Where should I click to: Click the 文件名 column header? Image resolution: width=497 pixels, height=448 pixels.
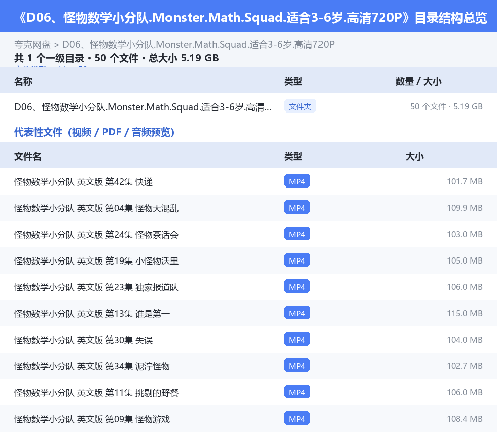[27, 156]
